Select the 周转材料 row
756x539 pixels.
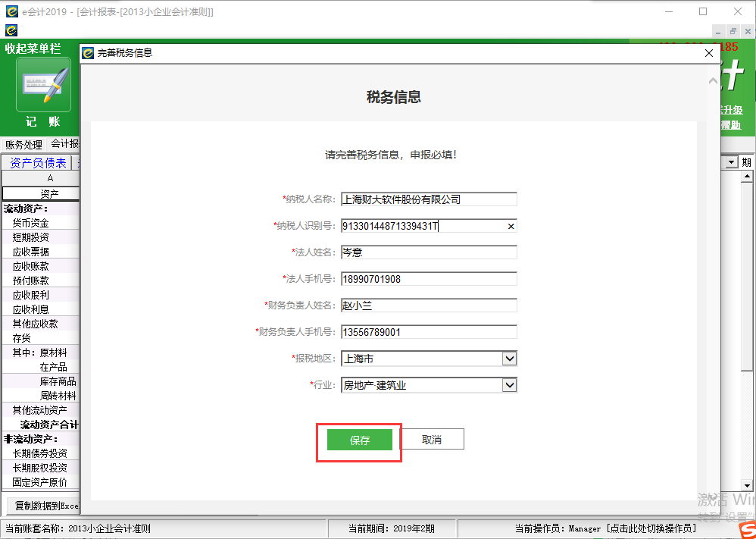(41, 396)
